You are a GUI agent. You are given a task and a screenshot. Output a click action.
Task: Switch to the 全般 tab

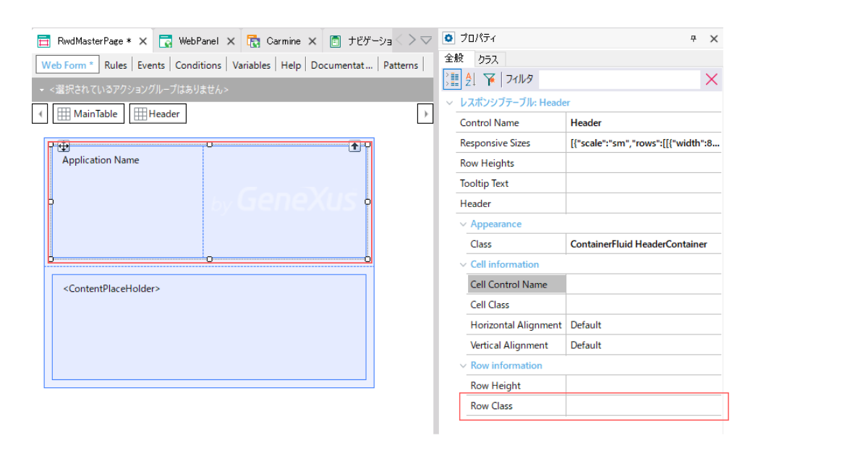pos(454,59)
